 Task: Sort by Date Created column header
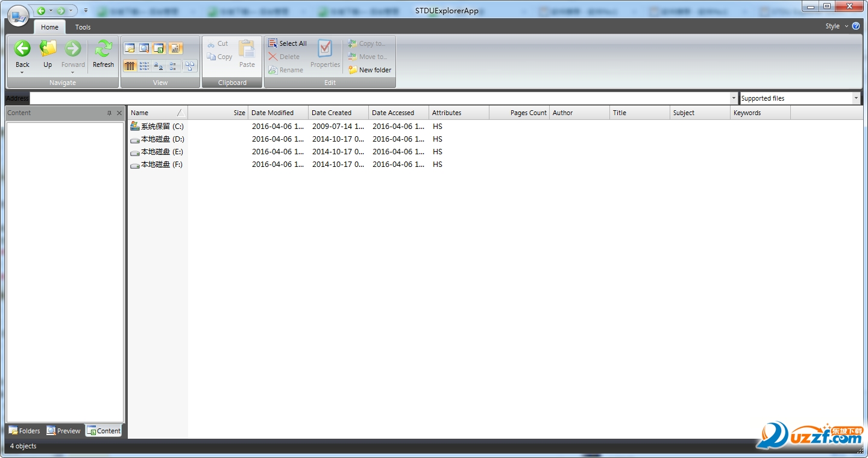pos(339,113)
